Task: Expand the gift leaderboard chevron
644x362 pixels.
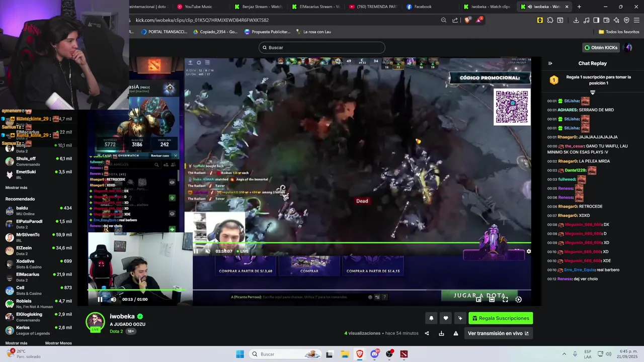Action: coord(592,93)
